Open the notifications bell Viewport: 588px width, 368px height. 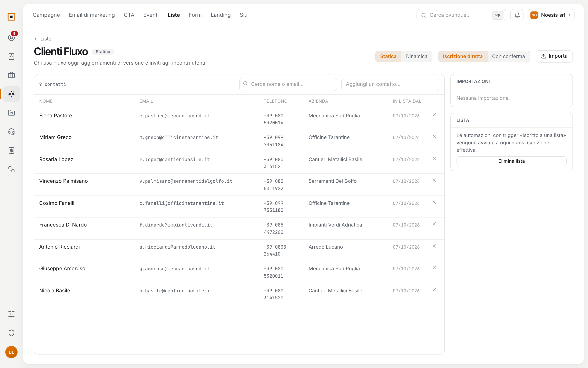[517, 15]
